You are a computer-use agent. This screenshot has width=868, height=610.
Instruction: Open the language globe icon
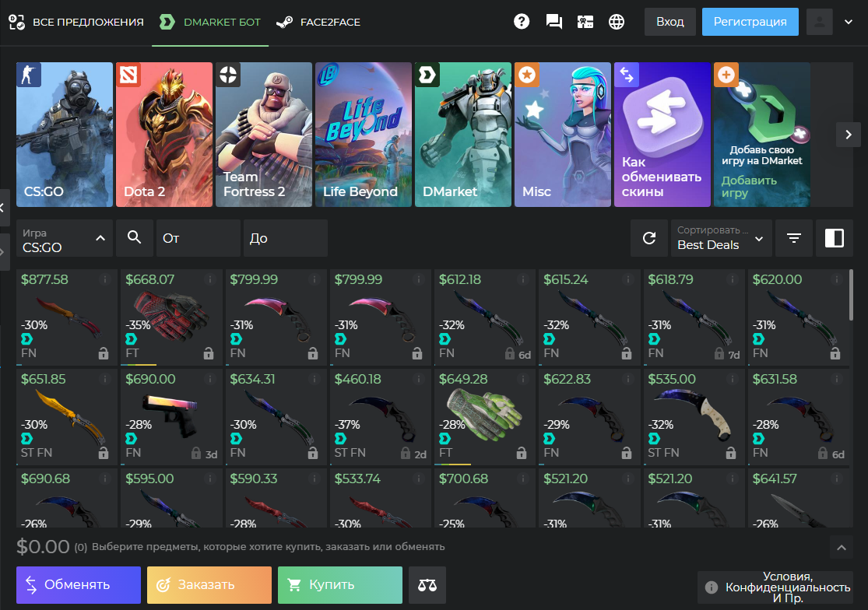tap(616, 22)
